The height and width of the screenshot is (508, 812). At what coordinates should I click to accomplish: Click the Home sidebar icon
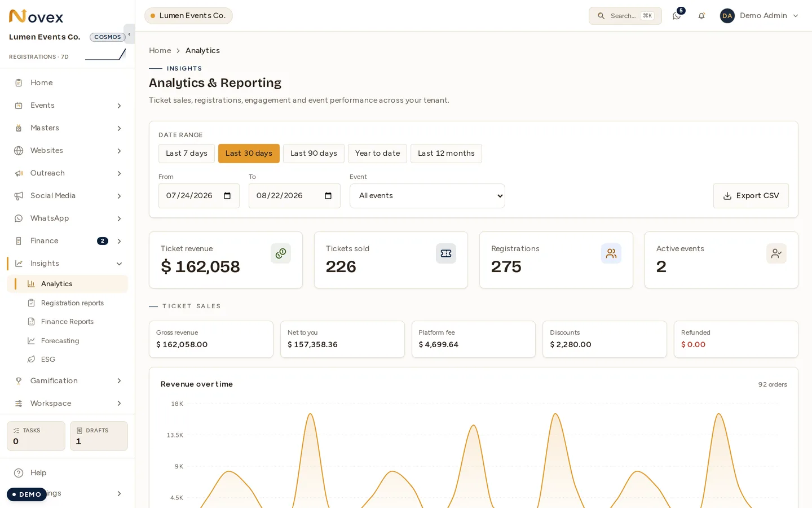coord(19,83)
